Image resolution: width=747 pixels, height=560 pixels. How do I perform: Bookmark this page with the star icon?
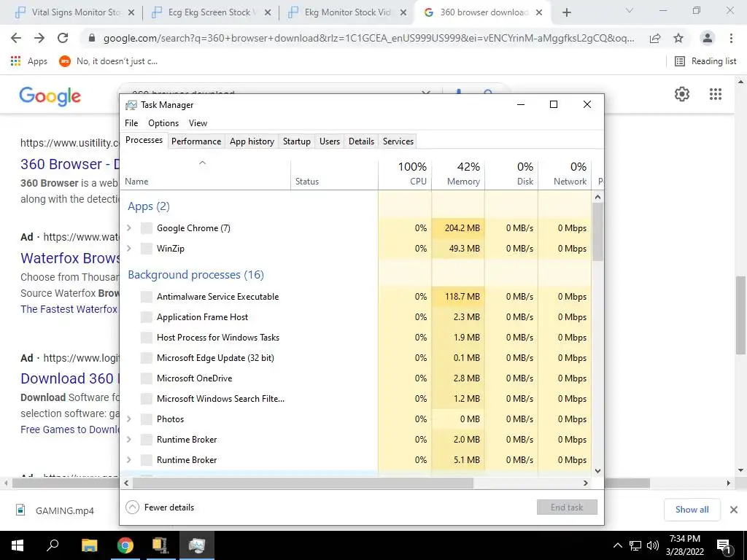[x=678, y=38]
